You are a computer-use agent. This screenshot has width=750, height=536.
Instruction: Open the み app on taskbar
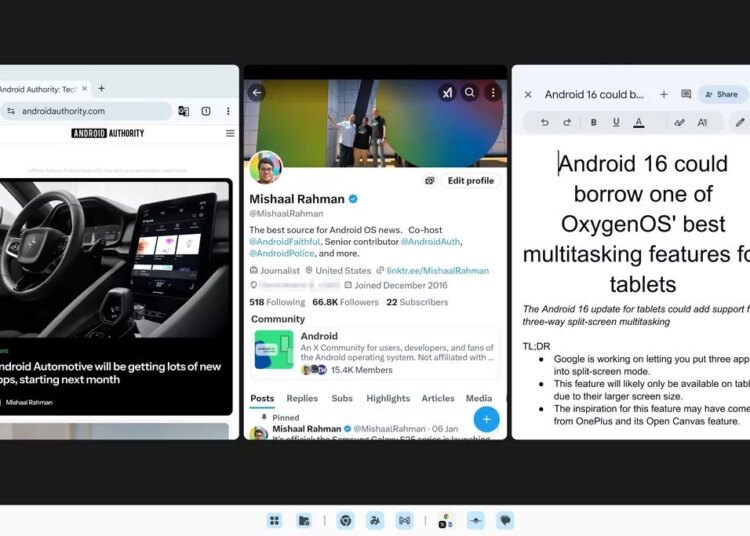(x=375, y=520)
